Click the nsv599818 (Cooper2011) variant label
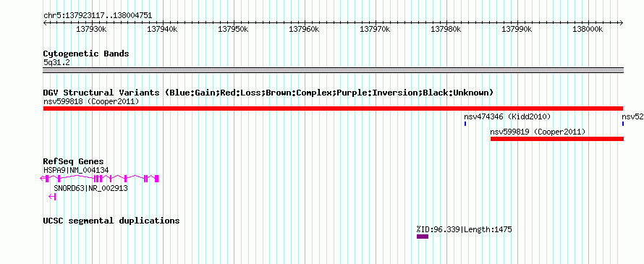 point(91,101)
